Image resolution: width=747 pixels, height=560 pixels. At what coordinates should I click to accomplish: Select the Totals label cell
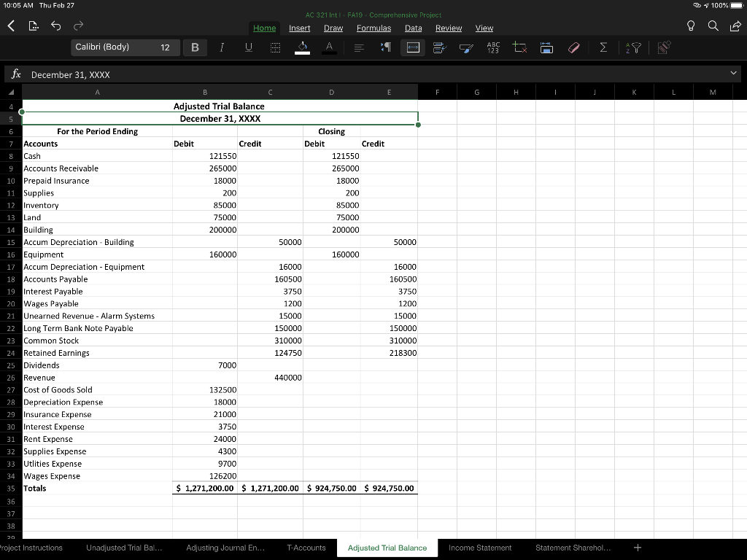[97, 488]
